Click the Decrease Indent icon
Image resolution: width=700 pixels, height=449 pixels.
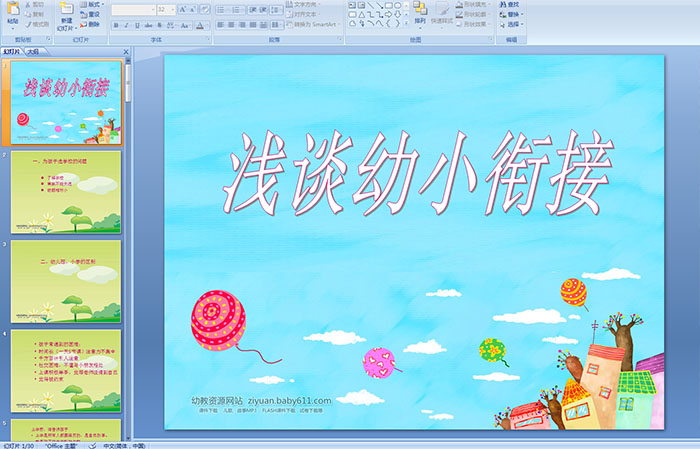[x=252, y=9]
